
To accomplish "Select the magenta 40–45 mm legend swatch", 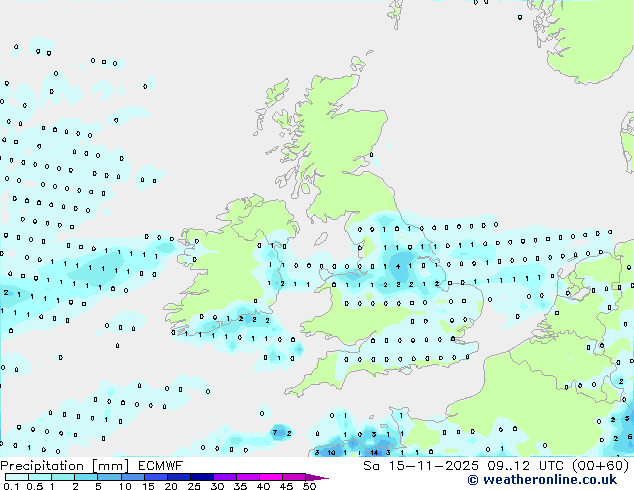I will pyautogui.click(x=271, y=477).
